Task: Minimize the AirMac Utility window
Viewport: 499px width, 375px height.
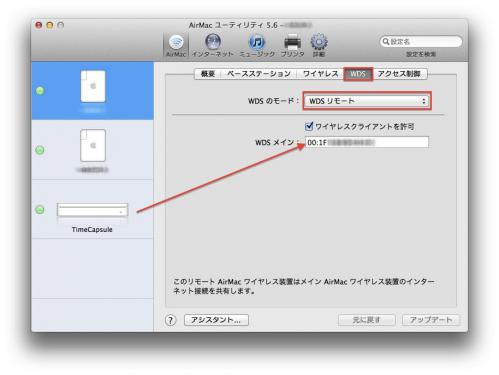Action: pyautogui.click(x=50, y=25)
